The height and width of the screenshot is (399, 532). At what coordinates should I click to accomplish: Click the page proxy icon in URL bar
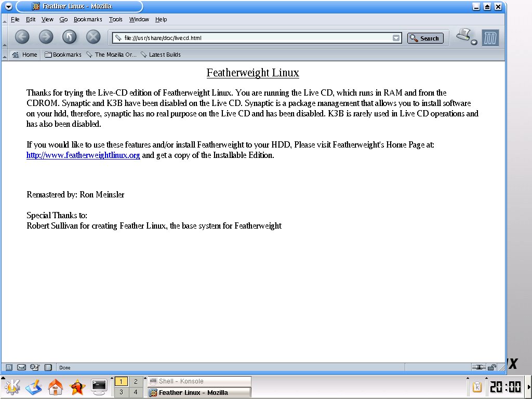pos(118,38)
